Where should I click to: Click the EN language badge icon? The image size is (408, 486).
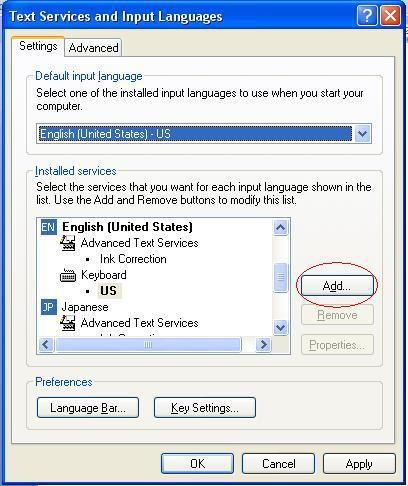[48, 227]
